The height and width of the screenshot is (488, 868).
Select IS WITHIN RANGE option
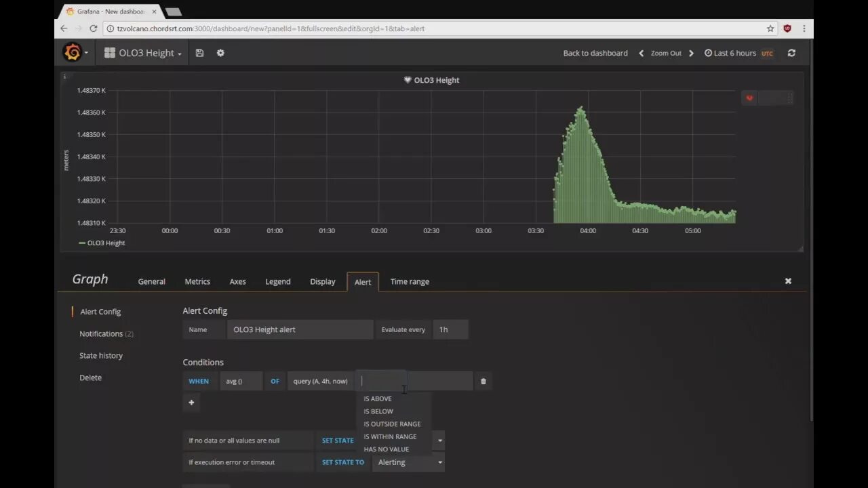(390, 437)
